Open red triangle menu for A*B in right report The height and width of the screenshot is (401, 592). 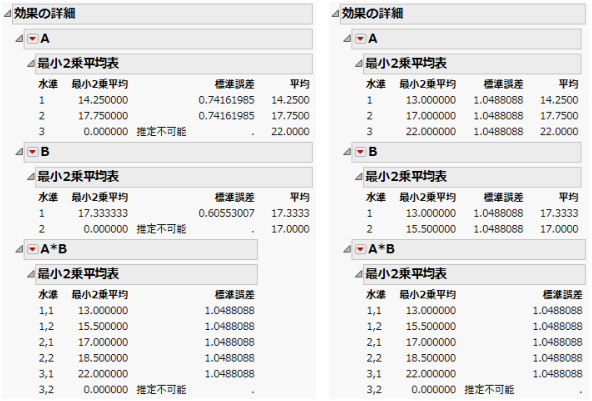[361, 249]
